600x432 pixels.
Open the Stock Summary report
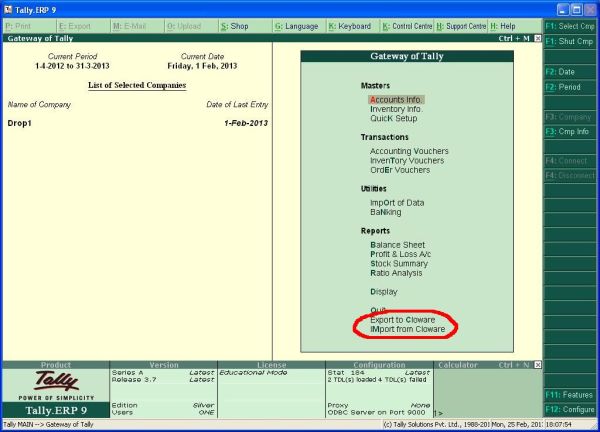tap(399, 264)
